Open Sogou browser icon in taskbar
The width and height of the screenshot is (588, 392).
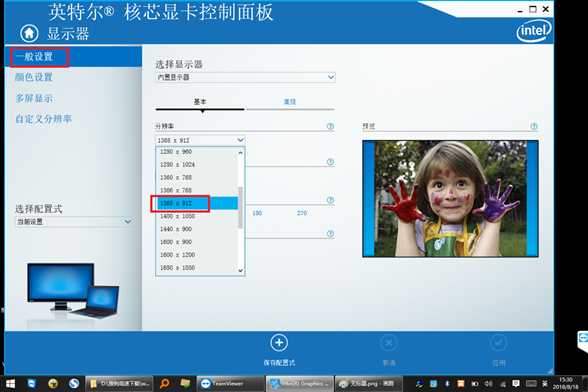(74, 383)
